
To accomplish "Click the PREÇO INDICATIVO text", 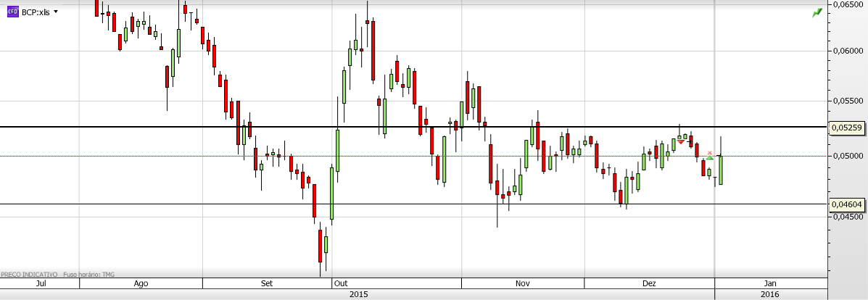I will (x=29, y=274).
